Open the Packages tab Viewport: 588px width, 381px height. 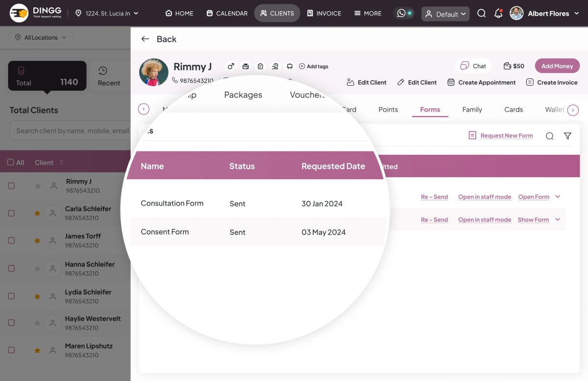click(x=243, y=95)
